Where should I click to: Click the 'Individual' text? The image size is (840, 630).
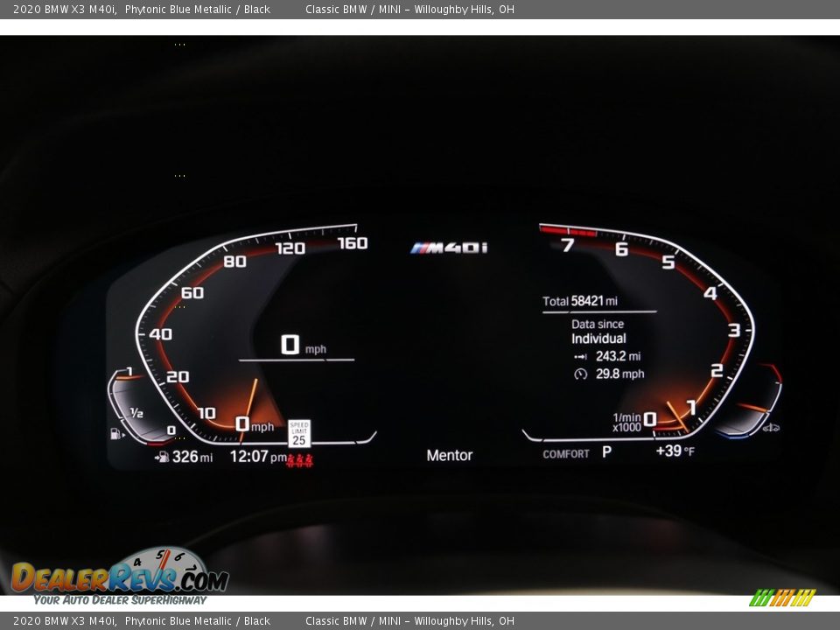point(598,339)
